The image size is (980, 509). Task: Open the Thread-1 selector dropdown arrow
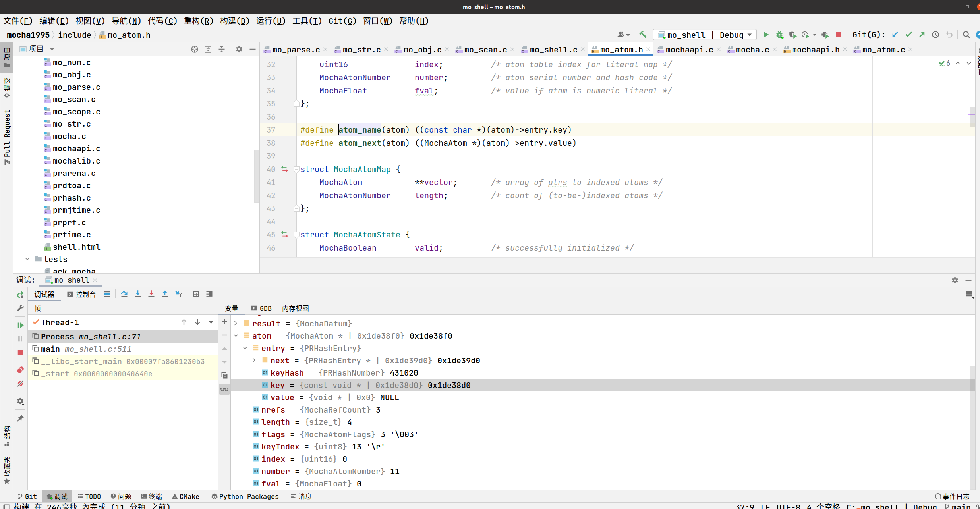(211, 322)
